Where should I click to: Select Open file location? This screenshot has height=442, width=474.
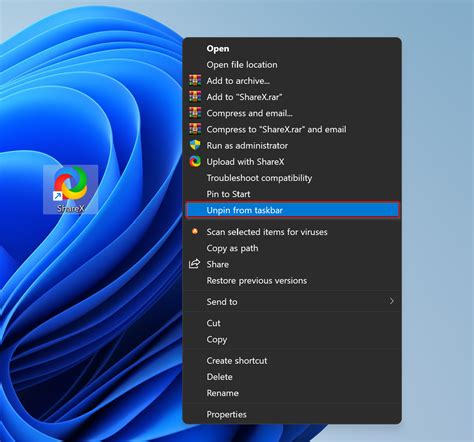[292, 65]
